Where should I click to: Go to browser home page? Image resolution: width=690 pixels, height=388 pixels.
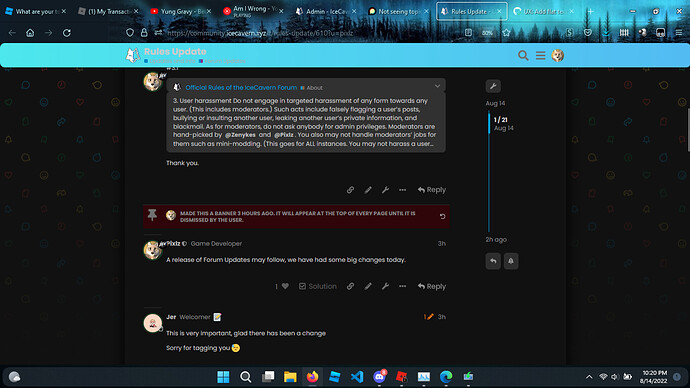click(30, 33)
